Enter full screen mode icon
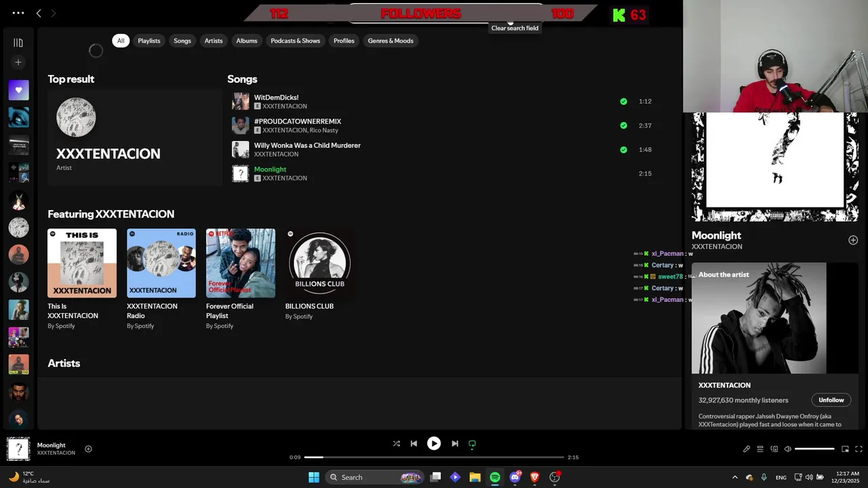 859,449
